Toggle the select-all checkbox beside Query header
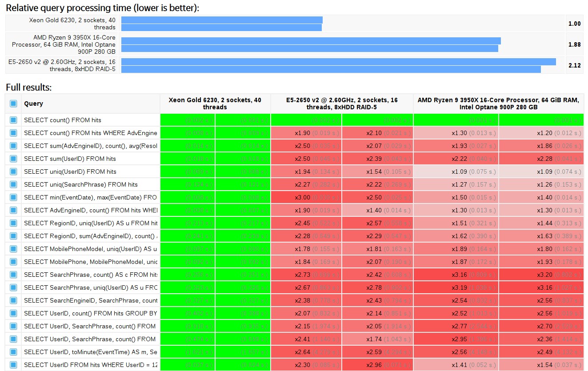 13,104
